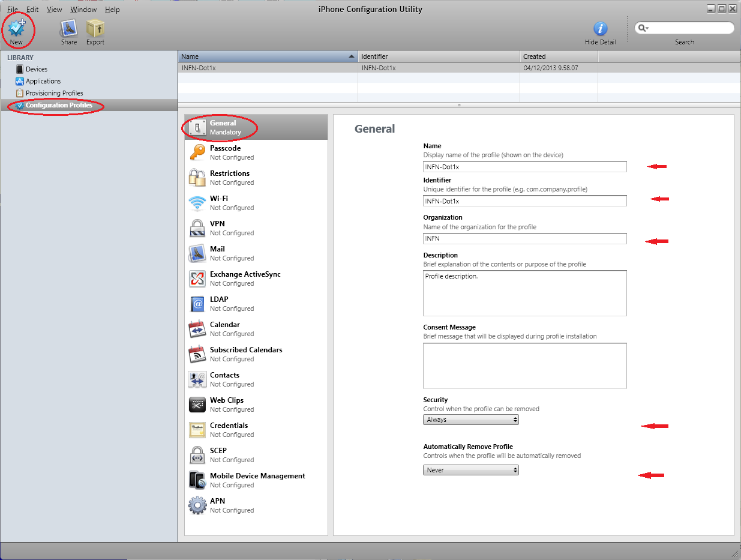This screenshot has height=560, width=741.
Task: Click the Subscribed Calendars label
Action: coord(246,350)
